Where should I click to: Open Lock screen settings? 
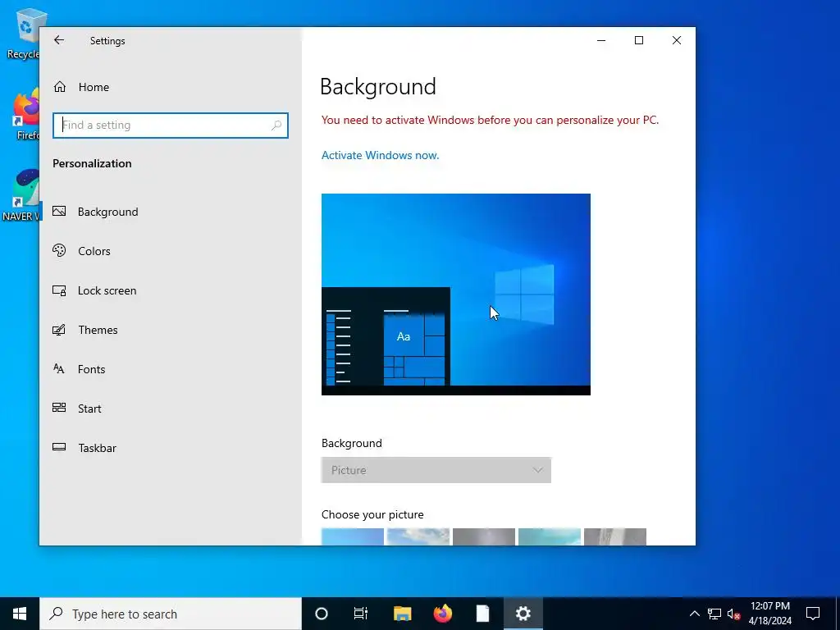(x=171, y=290)
